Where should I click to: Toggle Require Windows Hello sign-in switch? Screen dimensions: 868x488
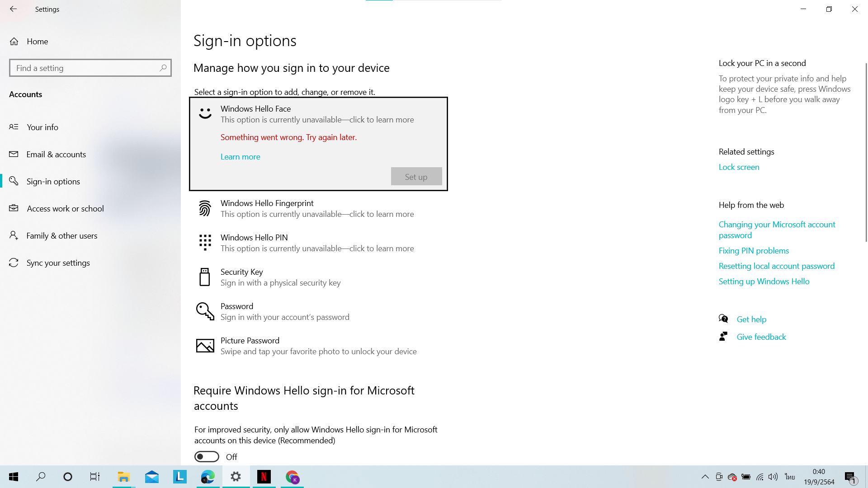pos(207,457)
